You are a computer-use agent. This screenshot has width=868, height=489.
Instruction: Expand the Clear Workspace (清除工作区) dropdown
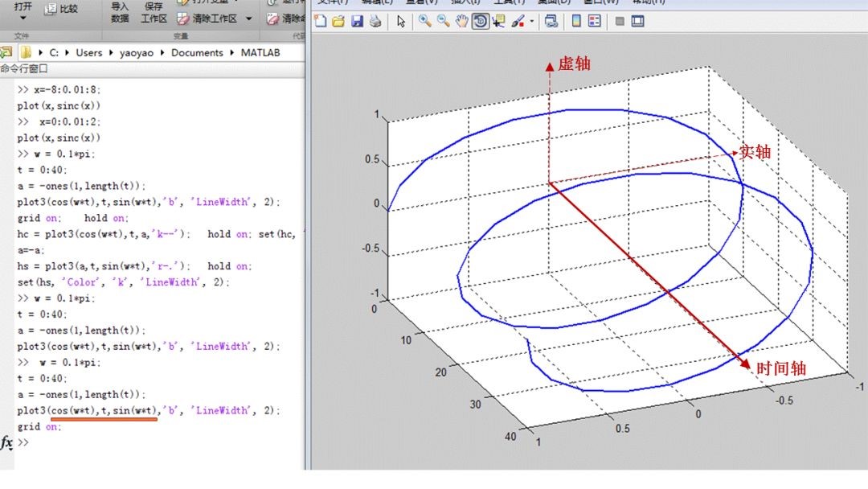[x=248, y=18]
